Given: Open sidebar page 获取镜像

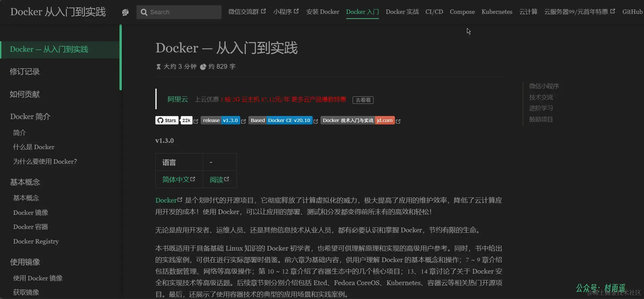Looking at the screenshot, I should (x=26, y=293).
